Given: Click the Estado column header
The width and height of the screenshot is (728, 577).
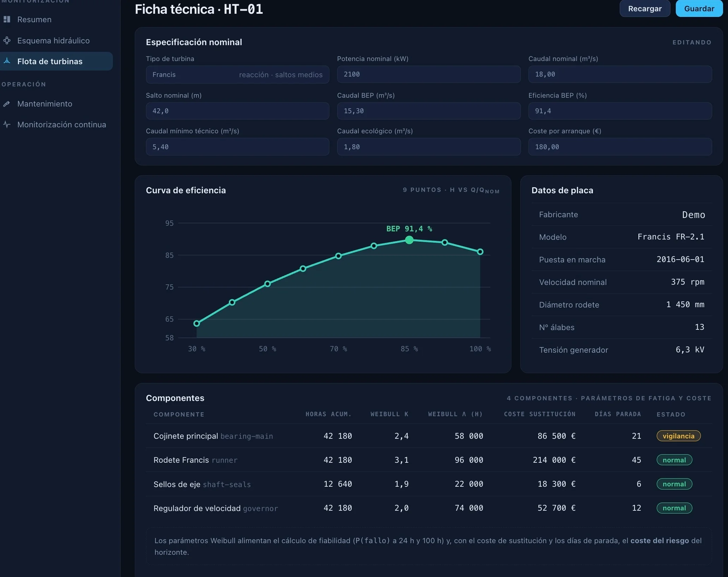Looking at the screenshot, I should 671,414.
